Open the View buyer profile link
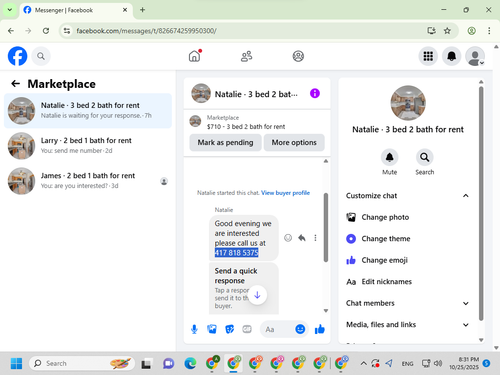Viewport: 500px width, 375px height. point(285,193)
